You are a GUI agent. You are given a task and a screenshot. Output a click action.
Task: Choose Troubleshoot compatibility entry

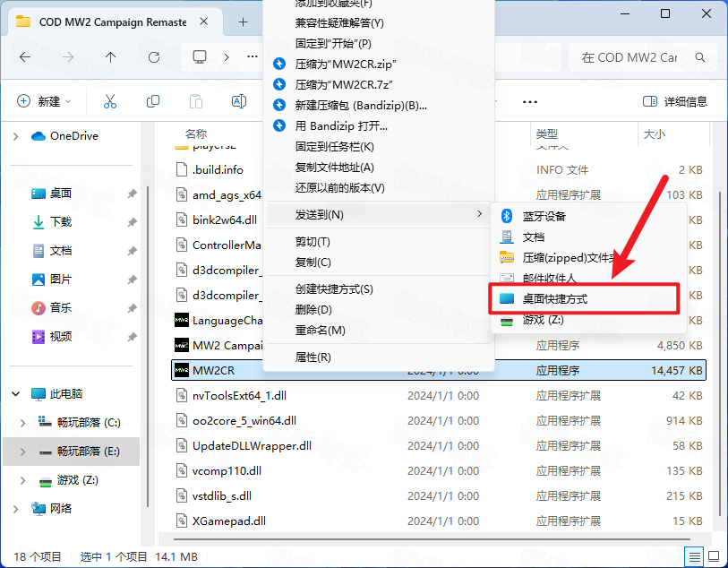[339, 22]
